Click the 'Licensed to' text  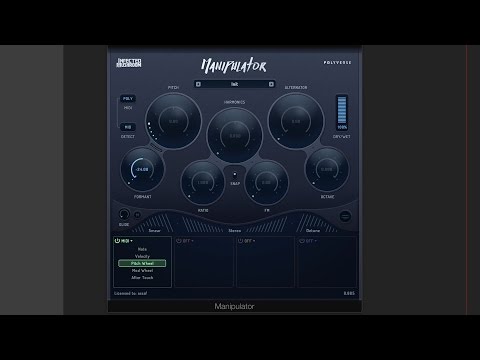[x=131, y=293]
